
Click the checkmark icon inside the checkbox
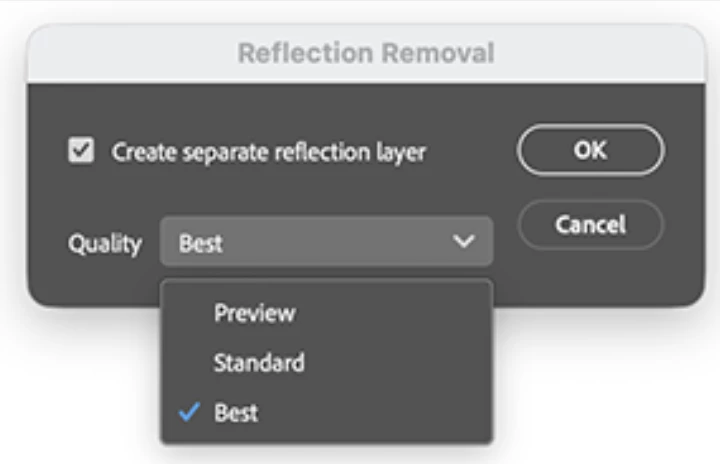coord(81,150)
